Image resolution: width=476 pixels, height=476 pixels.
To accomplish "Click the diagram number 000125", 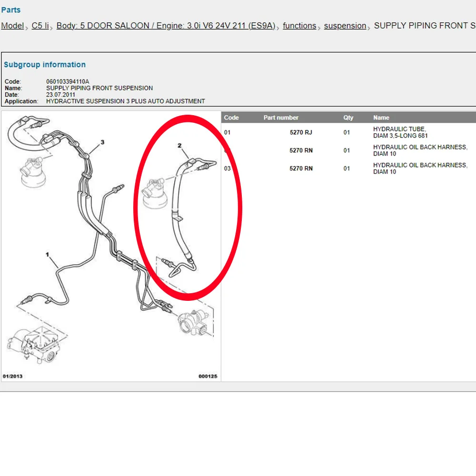I will point(208,377).
